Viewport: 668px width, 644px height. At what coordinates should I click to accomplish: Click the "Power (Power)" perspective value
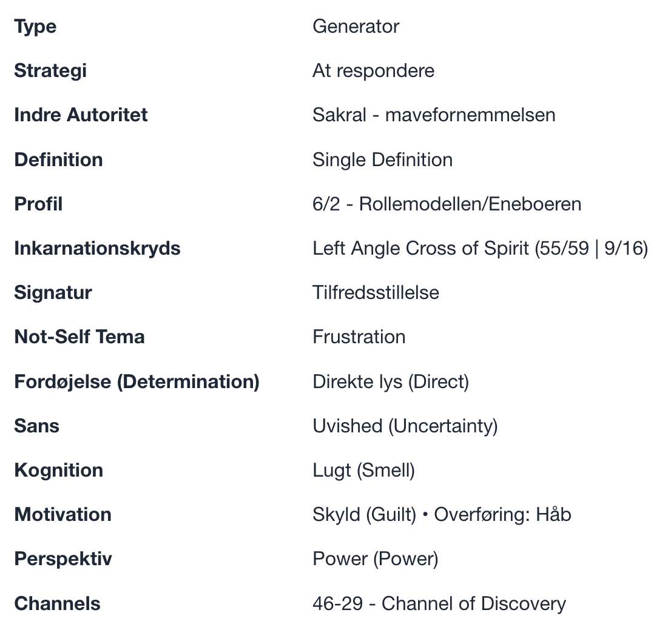click(375, 558)
